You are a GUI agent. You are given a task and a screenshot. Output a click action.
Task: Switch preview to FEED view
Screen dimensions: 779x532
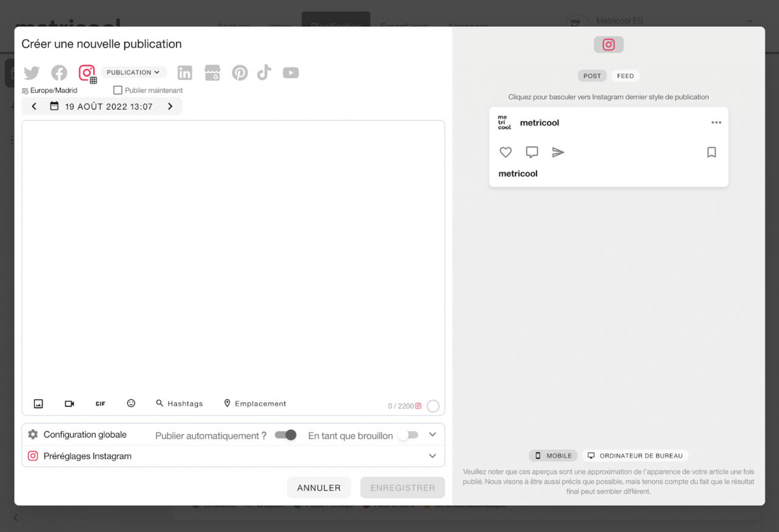[x=626, y=76]
